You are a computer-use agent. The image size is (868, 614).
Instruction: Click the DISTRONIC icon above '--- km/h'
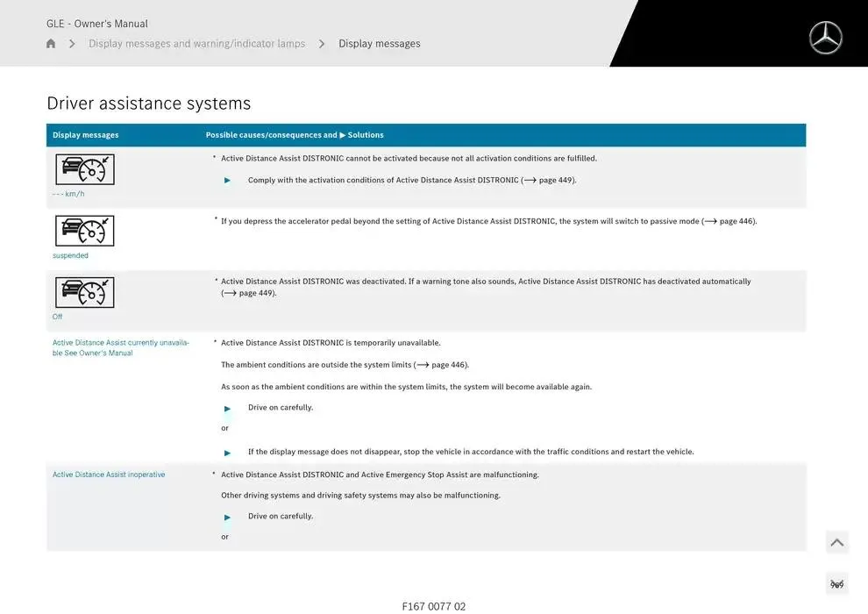click(x=85, y=169)
